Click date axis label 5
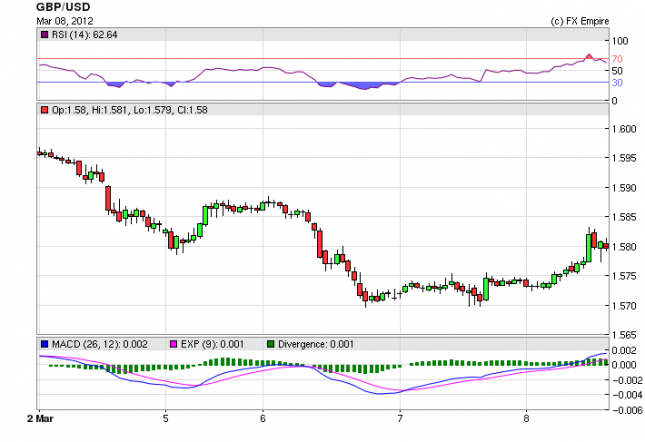The height and width of the screenshot is (442, 645). click(x=165, y=419)
